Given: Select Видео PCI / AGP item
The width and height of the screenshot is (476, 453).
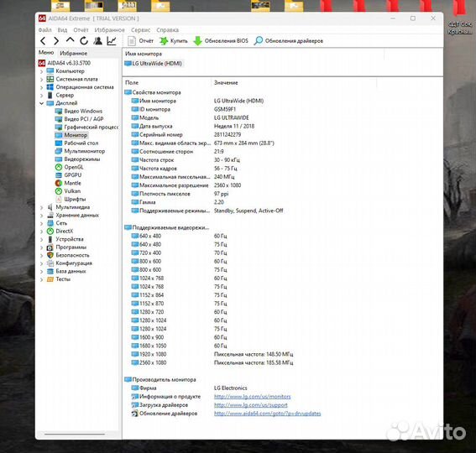Looking at the screenshot, I should (79, 119).
